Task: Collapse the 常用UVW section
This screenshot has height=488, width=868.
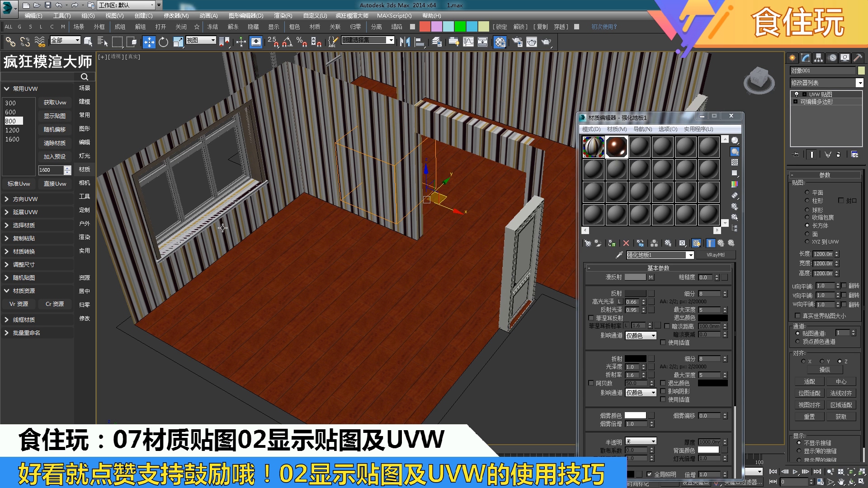Action: point(37,89)
